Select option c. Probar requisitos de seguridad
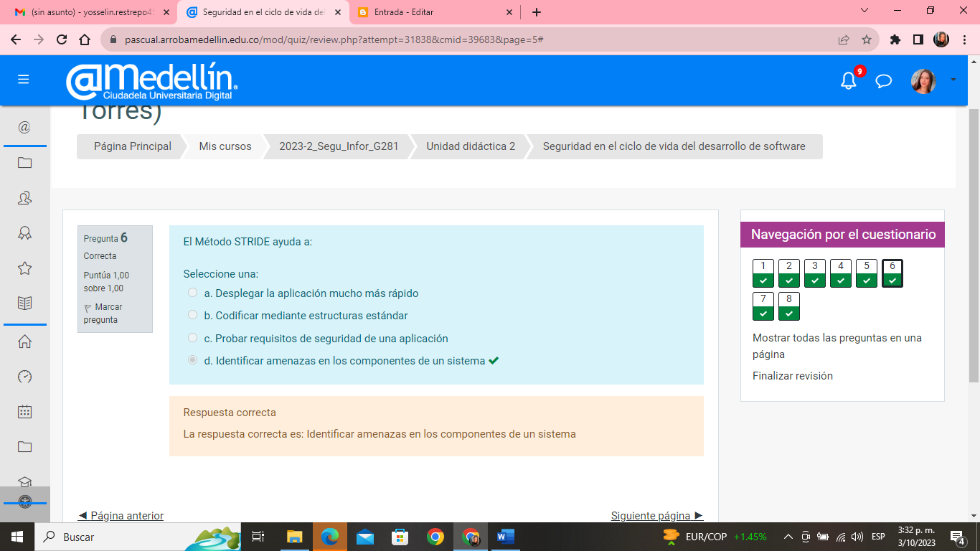The image size is (980, 551). 192,338
